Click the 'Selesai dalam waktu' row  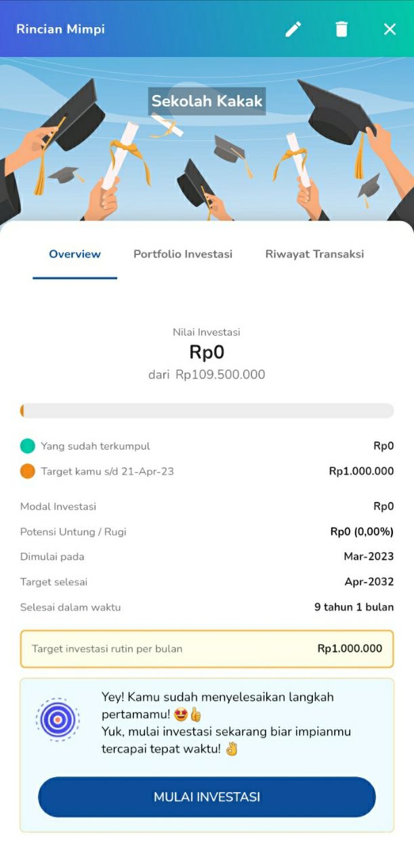pos(207,607)
